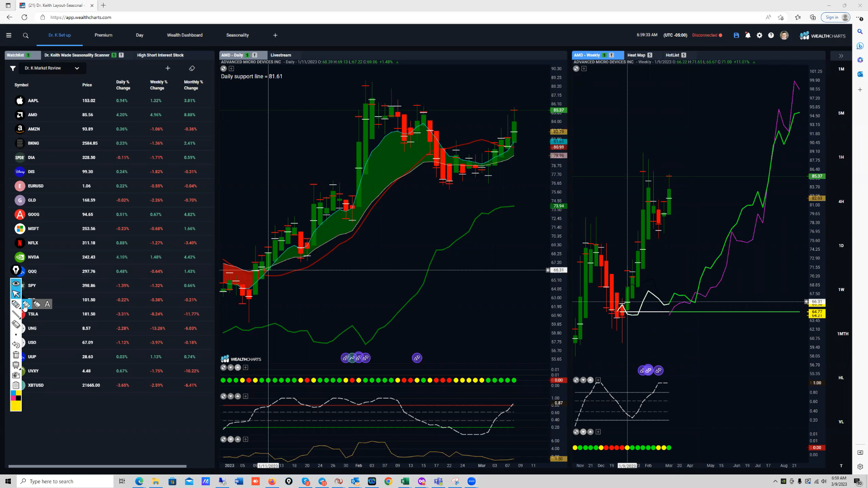Expand plus box above daily dots indicator
Screen dimensions: 868x488
tap(245, 367)
